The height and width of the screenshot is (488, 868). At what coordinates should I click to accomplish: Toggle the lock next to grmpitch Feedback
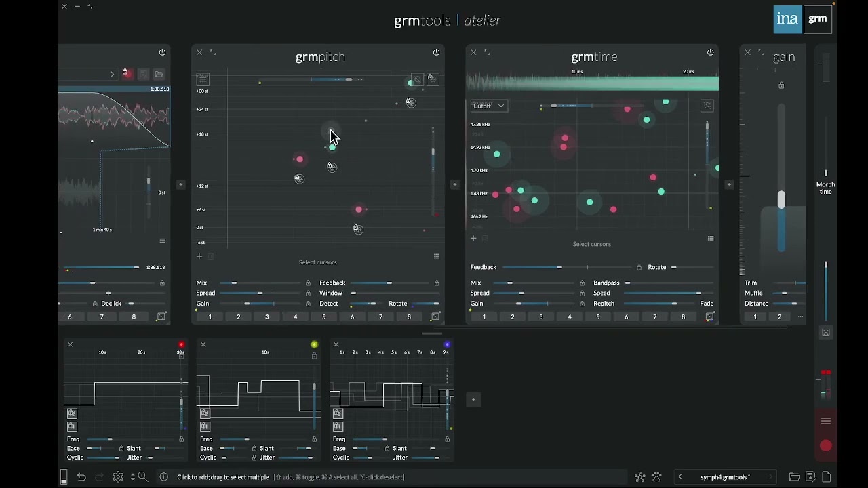pyautogui.click(x=437, y=283)
